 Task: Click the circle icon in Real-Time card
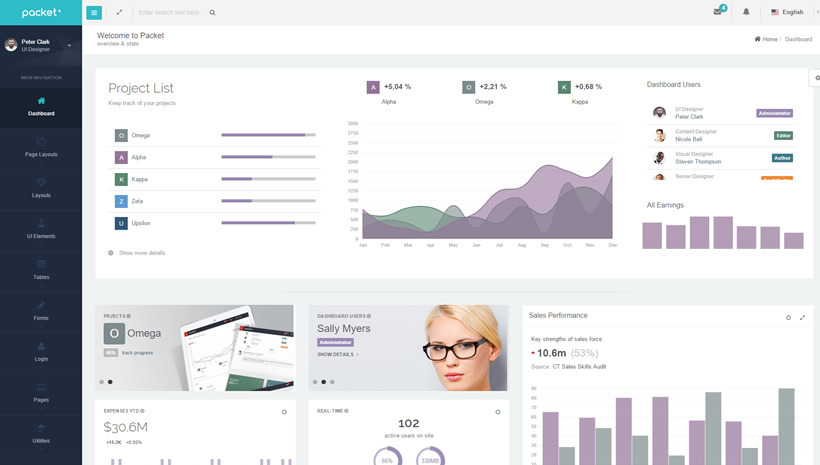tap(498, 412)
